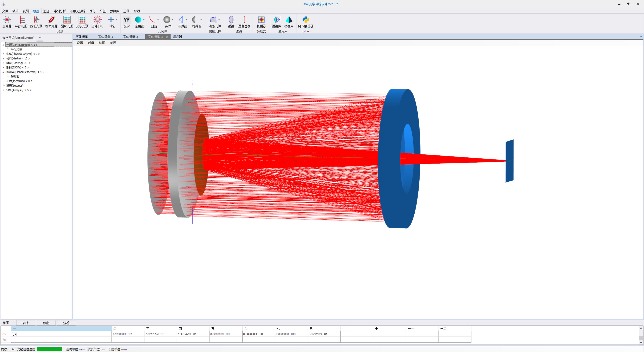Select the 点光源 point source icon

point(7,20)
